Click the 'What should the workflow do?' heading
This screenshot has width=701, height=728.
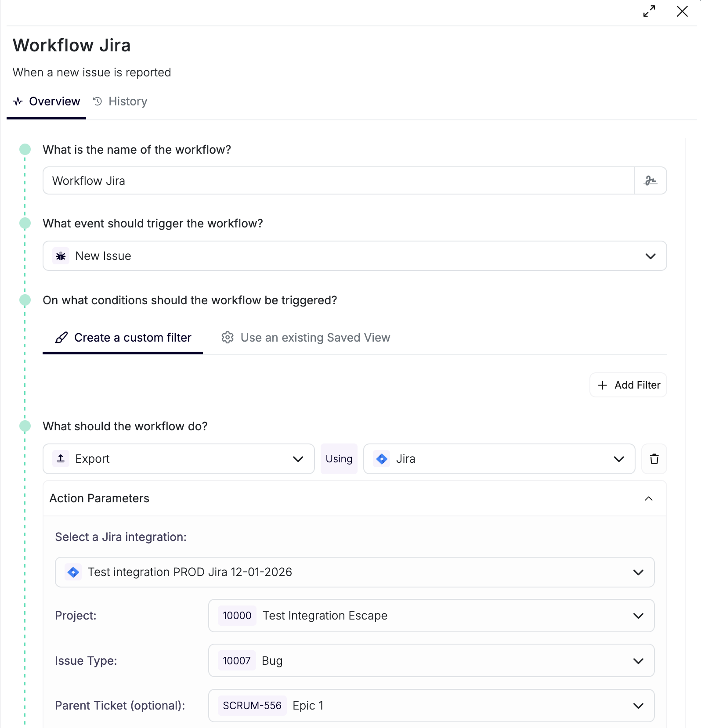[x=125, y=426]
